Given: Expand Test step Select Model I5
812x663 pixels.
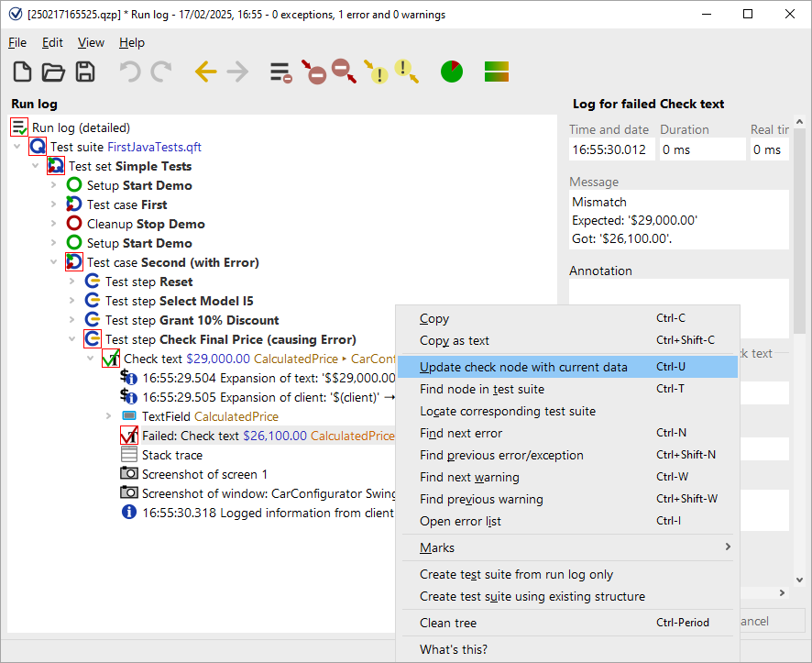Looking at the screenshot, I should coord(72,301).
